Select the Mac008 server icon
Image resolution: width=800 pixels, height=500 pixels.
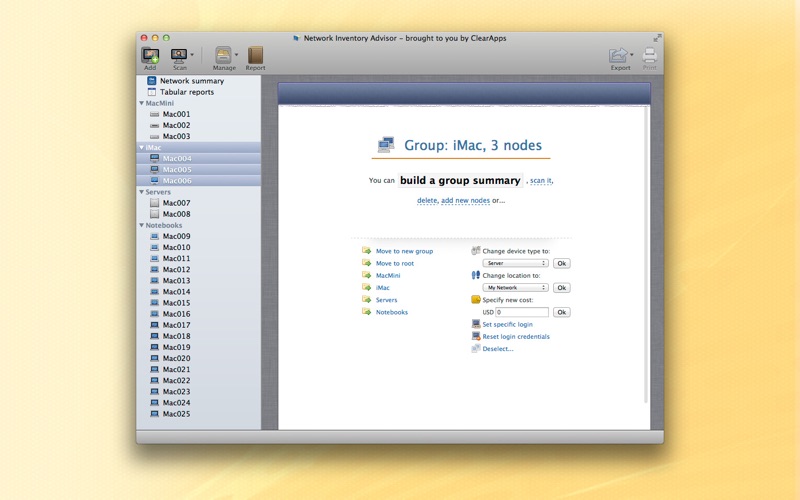pyautogui.click(x=154, y=214)
